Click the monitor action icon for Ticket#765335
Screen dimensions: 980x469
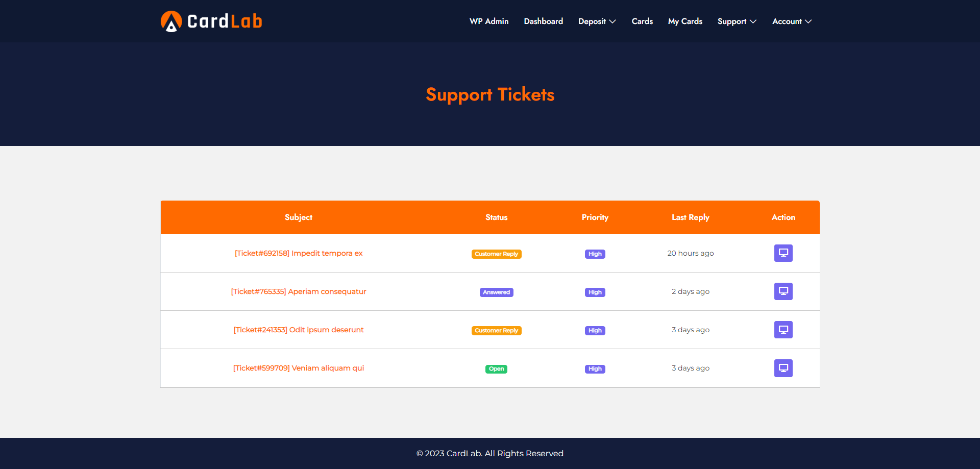click(783, 291)
